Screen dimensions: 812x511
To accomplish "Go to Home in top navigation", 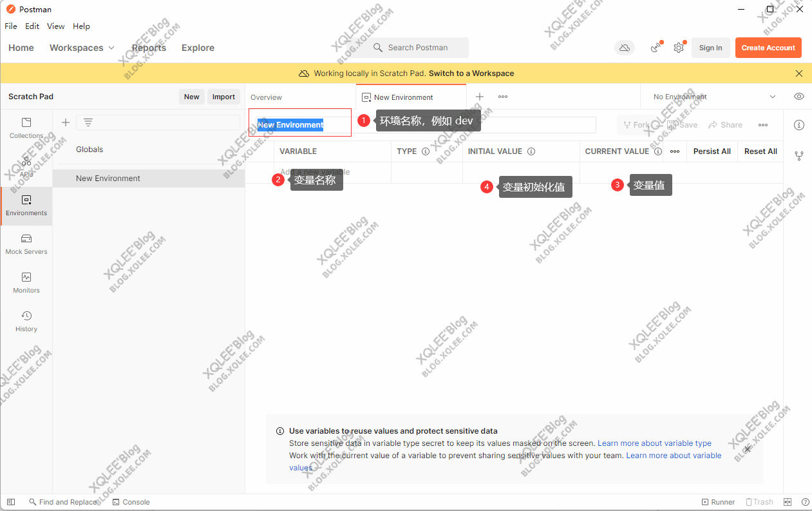I will coord(21,48).
